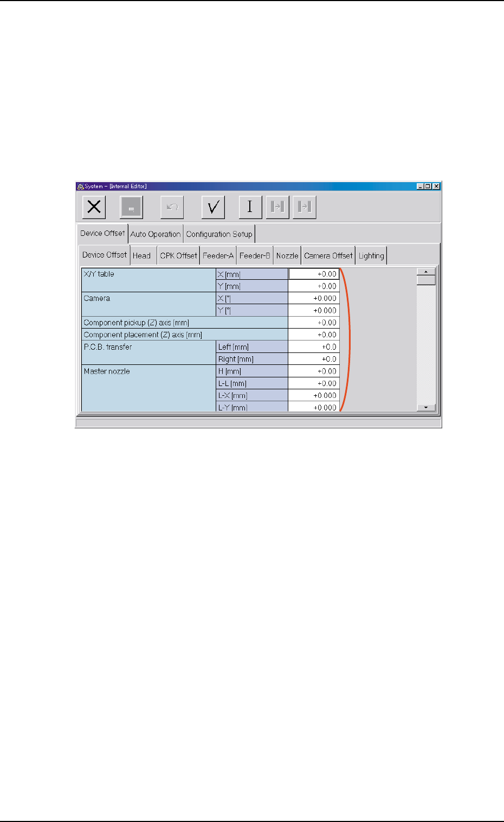Viewport: 504px width, 822px height.
Task: Maximize the System Internal Editor window
Action: (x=428, y=186)
